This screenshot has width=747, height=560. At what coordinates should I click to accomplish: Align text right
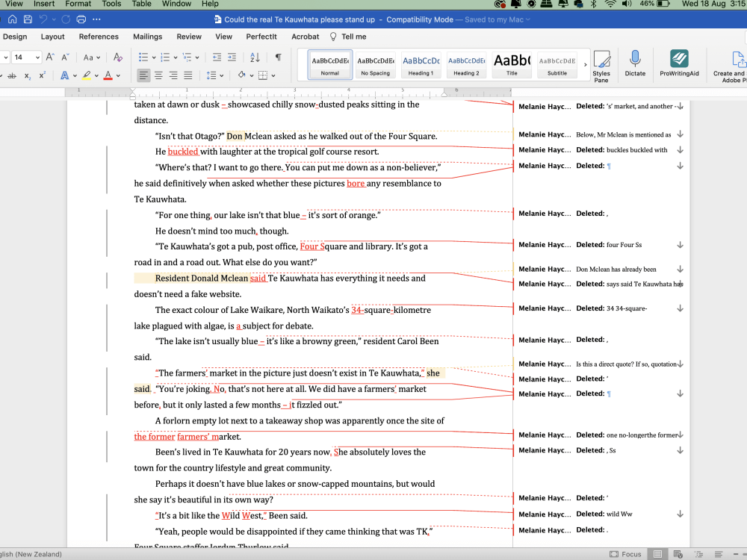tap(173, 75)
